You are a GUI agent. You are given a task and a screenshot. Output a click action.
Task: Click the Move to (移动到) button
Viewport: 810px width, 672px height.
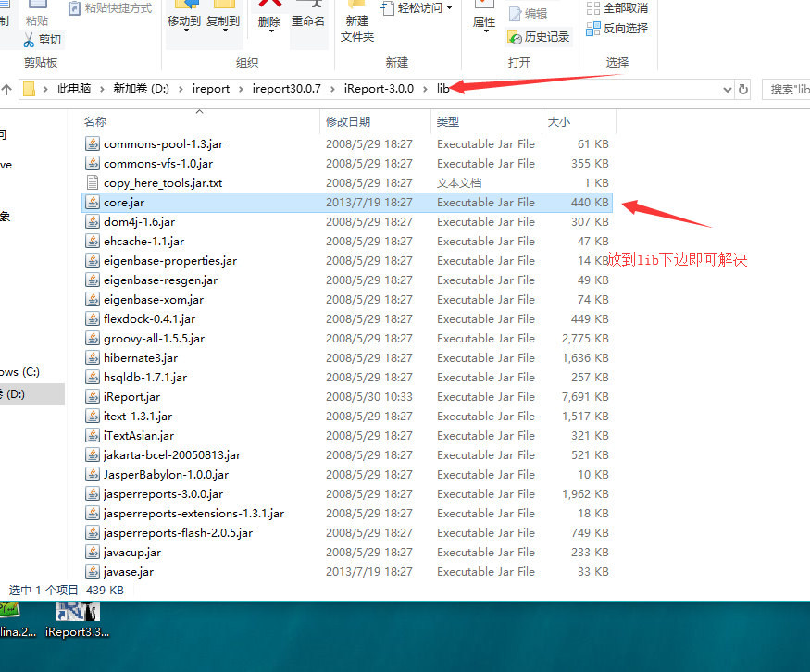(x=184, y=16)
